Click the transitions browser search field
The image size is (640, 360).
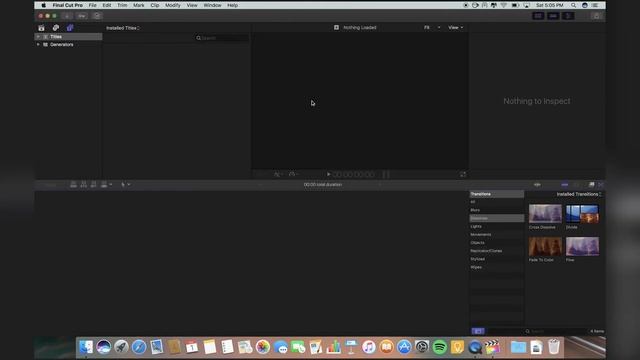pos(556,331)
